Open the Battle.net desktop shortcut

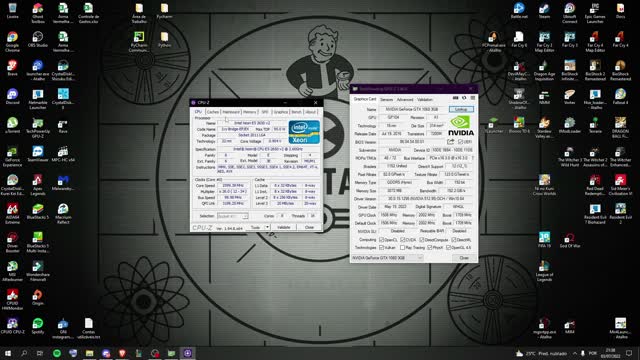click(519, 11)
